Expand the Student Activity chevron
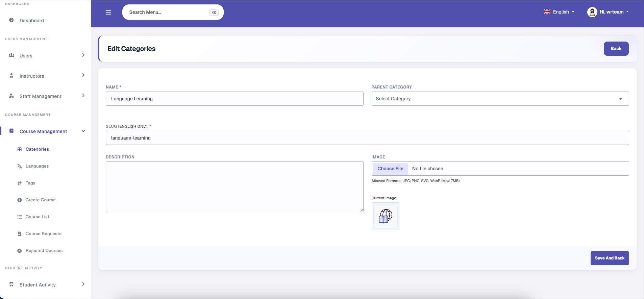Image resolution: width=644 pixels, height=299 pixels. (83, 284)
